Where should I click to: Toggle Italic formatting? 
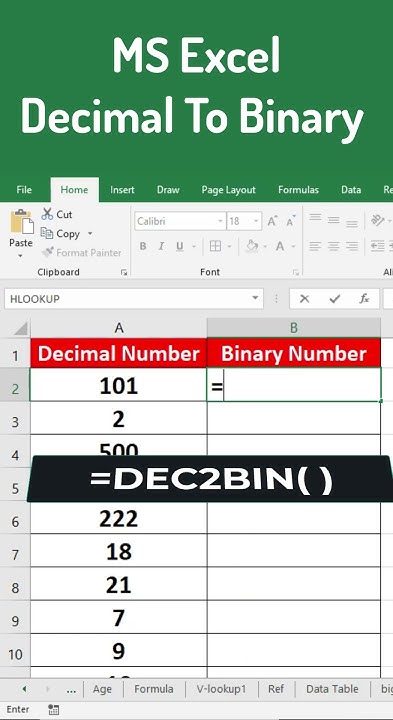pyautogui.click(x=161, y=246)
